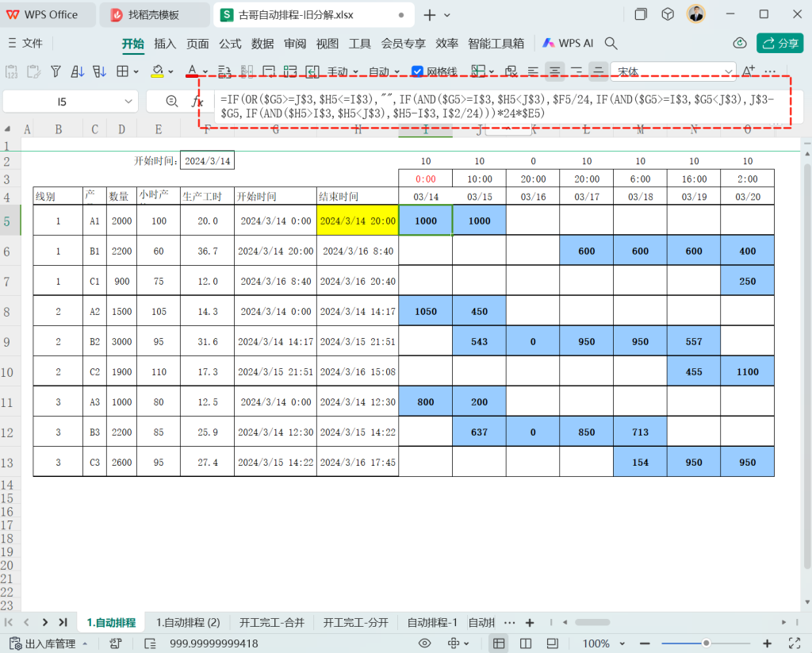Switch to the 视图 ribbon tab
Screen dimensions: 812x653
pyautogui.click(x=327, y=44)
